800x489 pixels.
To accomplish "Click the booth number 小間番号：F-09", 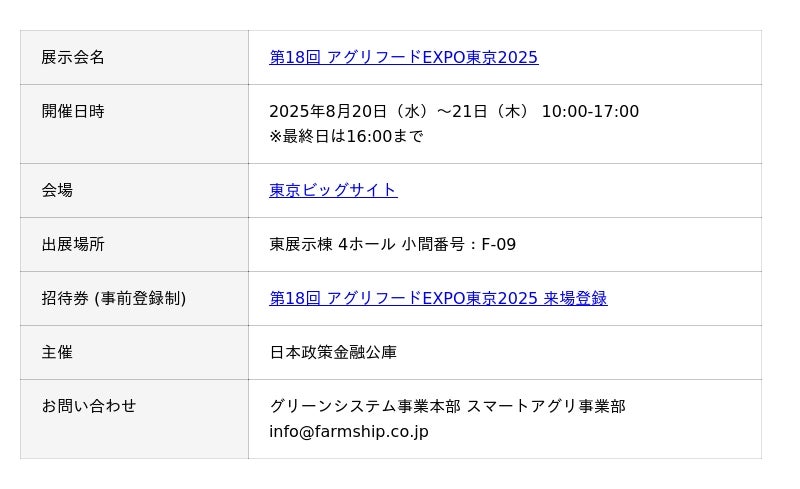I will point(459,244).
